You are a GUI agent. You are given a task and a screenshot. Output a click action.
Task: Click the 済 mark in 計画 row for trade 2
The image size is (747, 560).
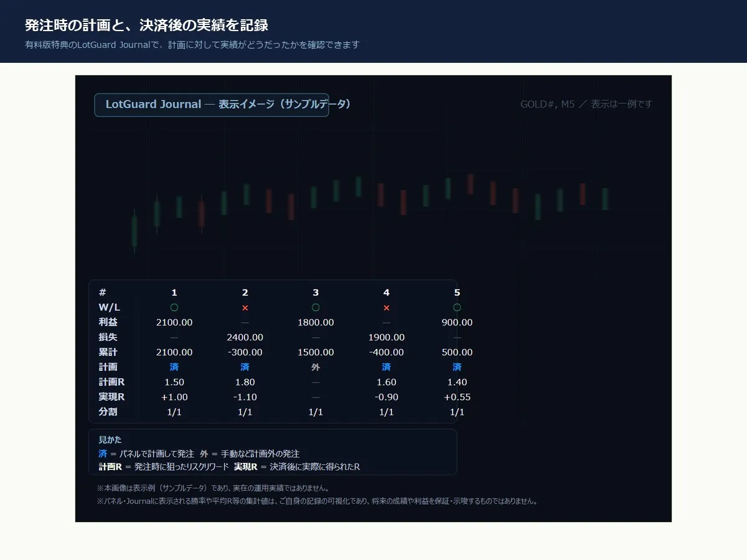coord(245,367)
